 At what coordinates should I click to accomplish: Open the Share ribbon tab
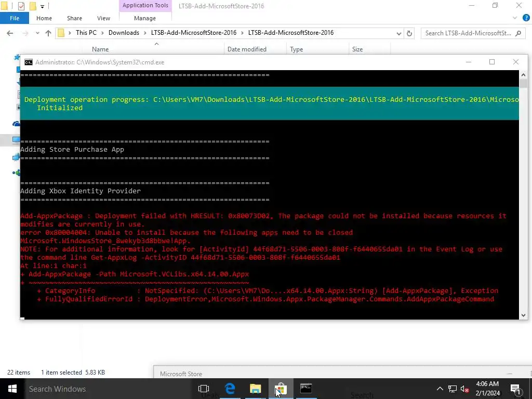point(74,18)
